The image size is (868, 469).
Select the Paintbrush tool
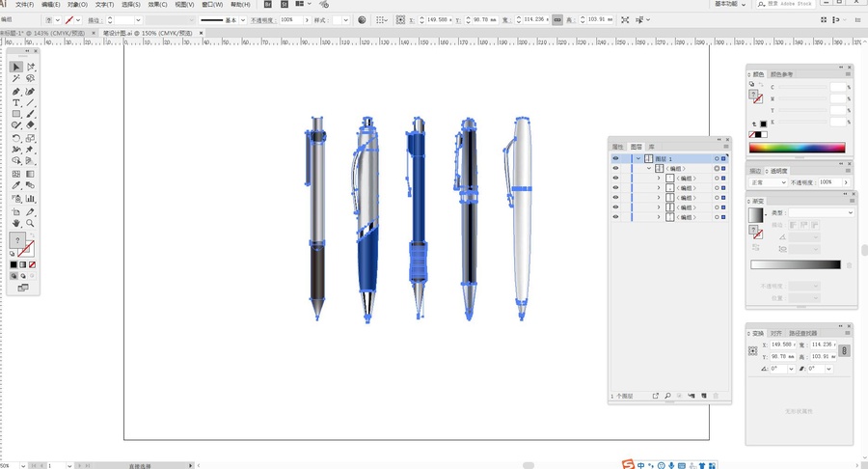pos(31,114)
